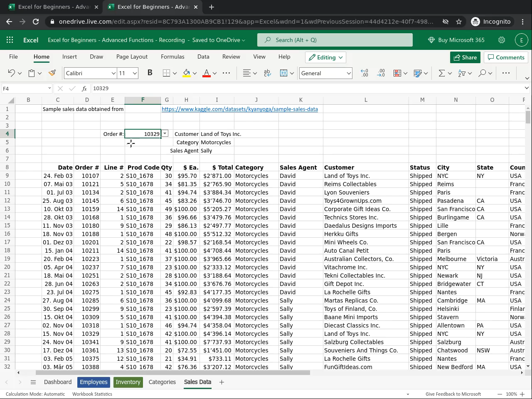Click the green Share button

tap(465, 57)
